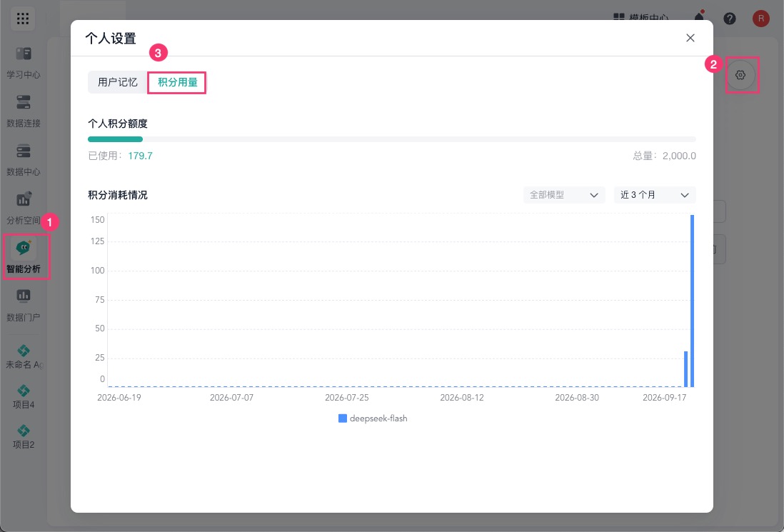Screen dimensions: 784x532
Task: Open 项目4 in the sidebar
Action: (x=24, y=397)
